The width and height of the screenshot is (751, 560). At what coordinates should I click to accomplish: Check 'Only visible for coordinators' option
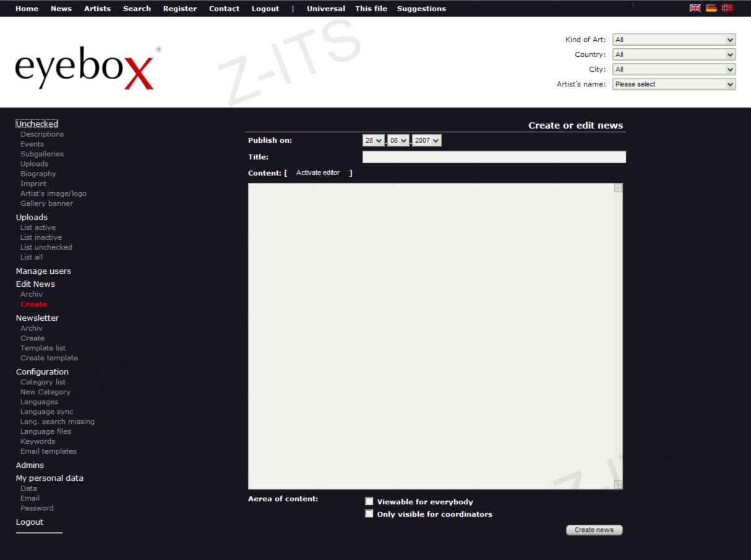click(369, 514)
